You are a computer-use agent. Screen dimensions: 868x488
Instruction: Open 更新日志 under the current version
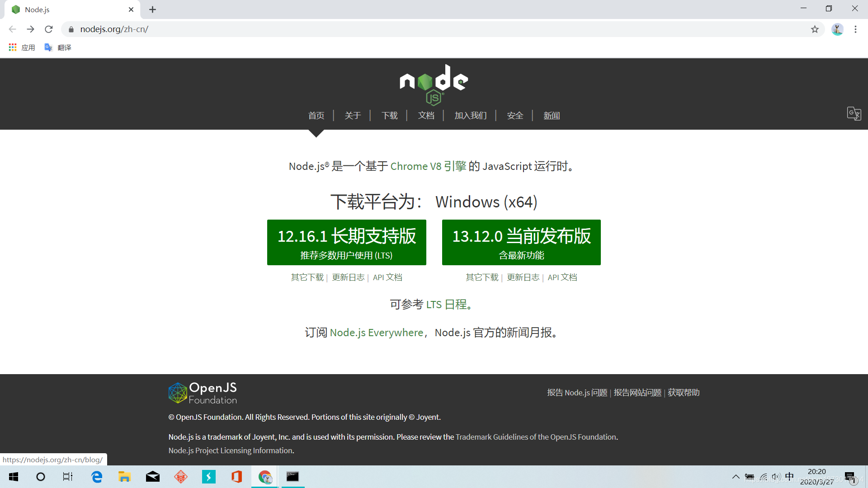[523, 277]
